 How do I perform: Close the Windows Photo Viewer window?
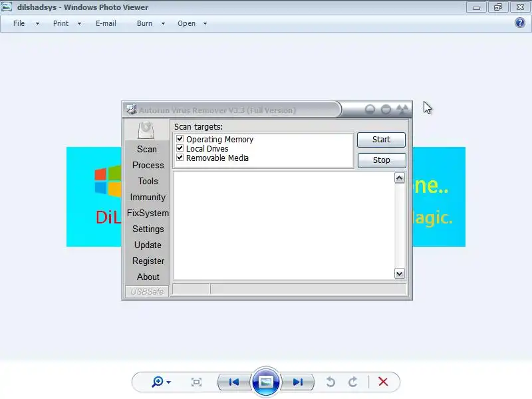pyautogui.click(x=520, y=7)
